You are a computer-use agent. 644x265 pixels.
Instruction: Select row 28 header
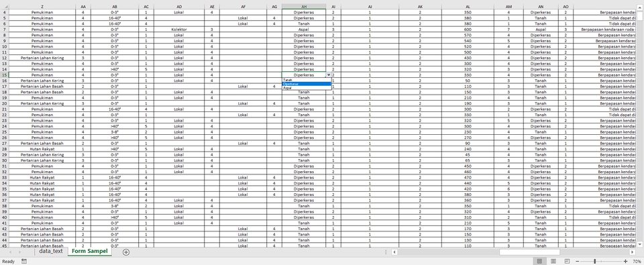click(4, 149)
